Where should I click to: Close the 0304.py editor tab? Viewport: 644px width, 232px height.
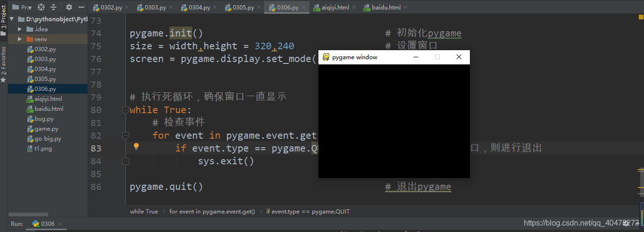pos(216,8)
